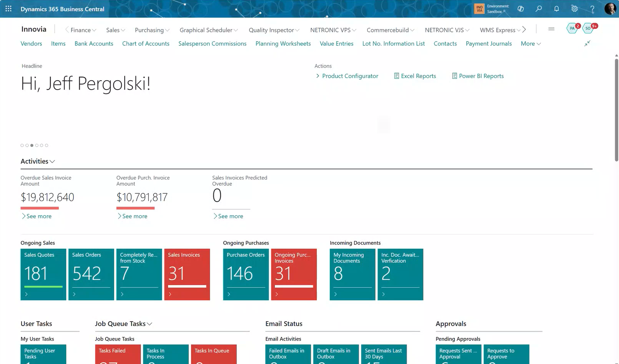Select the fourth headline carousel dot
619x364 pixels.
pos(37,145)
